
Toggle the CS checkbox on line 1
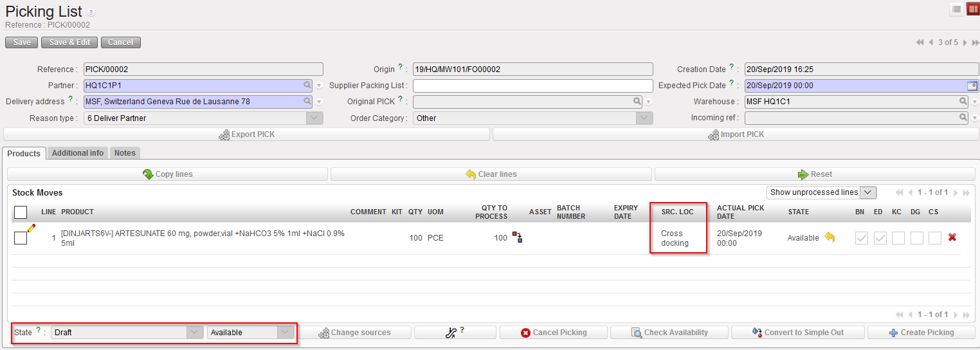(935, 238)
